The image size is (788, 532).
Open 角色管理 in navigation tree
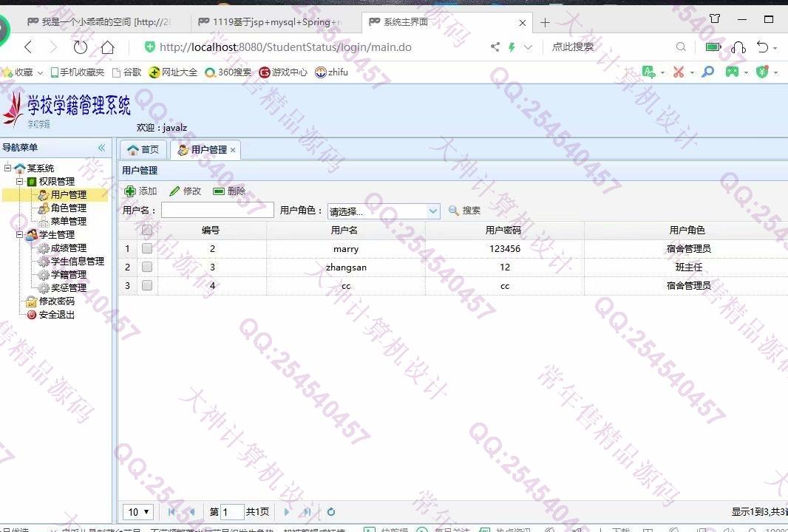[x=69, y=208]
